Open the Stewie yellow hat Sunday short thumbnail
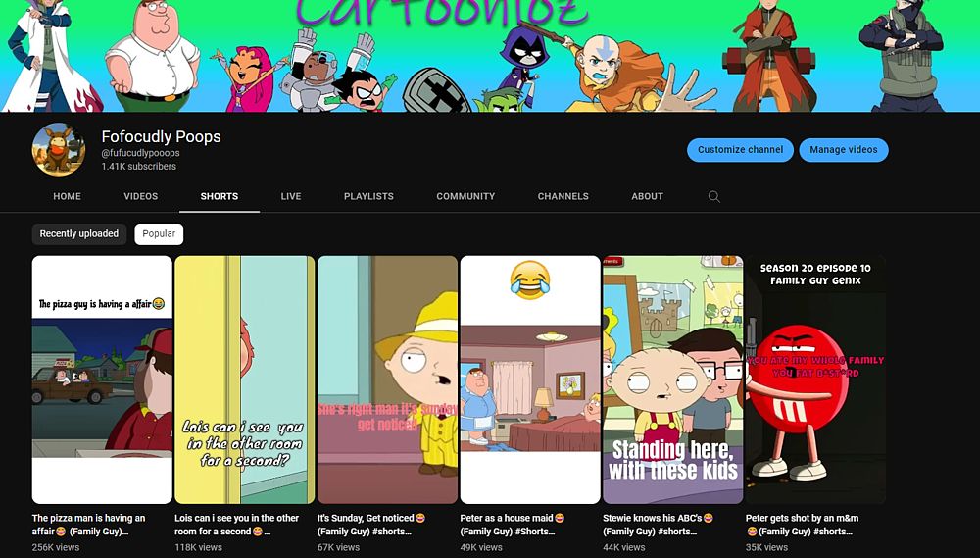This screenshot has height=558, width=980. click(x=387, y=380)
